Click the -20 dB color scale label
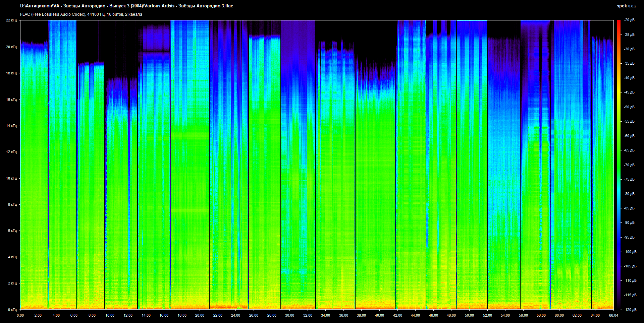644x323 pixels. [629, 20]
